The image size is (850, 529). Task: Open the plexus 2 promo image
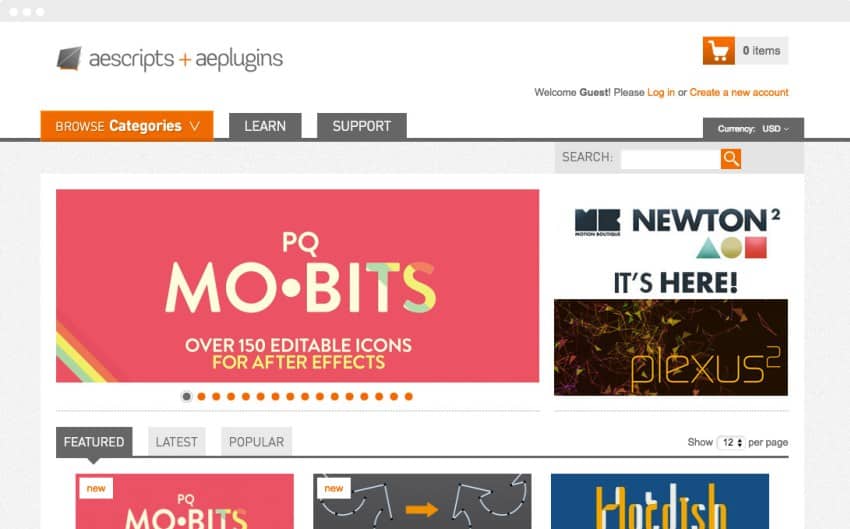click(x=671, y=347)
